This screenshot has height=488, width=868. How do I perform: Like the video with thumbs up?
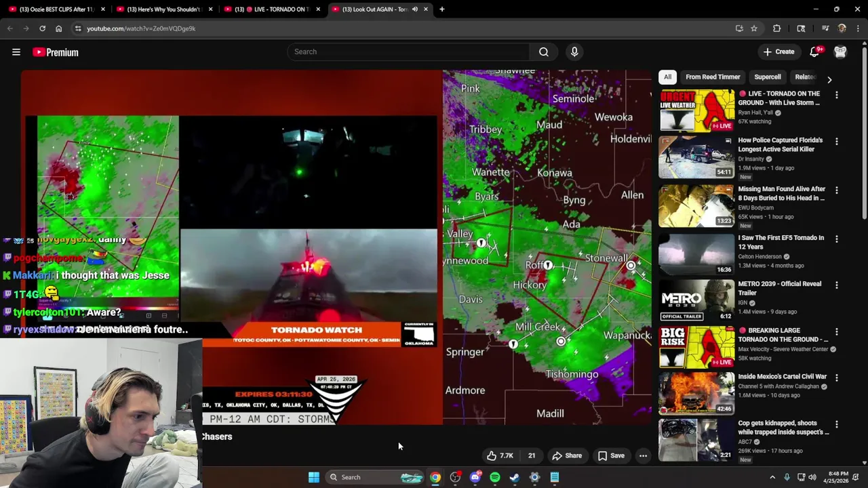coord(499,455)
